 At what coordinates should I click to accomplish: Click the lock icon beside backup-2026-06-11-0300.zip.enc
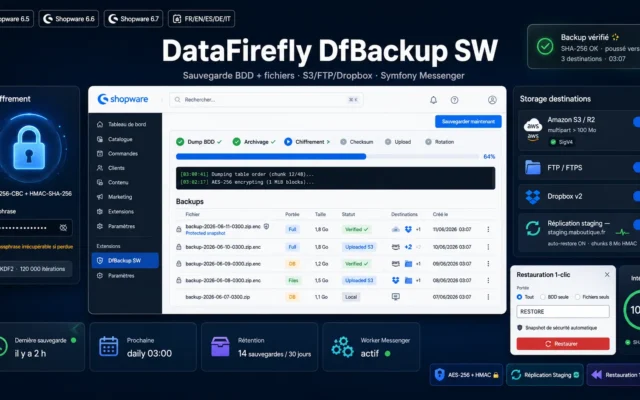(179, 229)
